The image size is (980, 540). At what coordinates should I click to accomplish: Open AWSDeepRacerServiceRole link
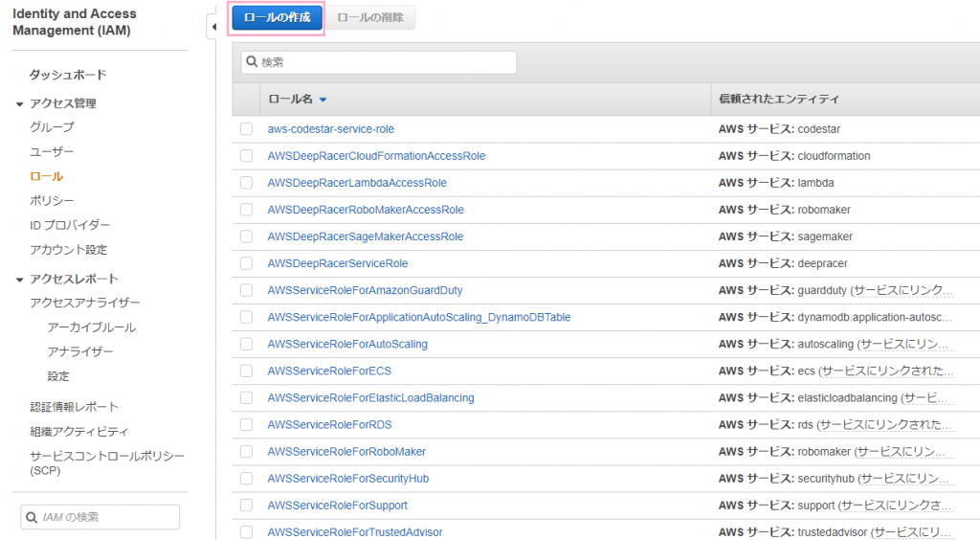[x=338, y=263]
